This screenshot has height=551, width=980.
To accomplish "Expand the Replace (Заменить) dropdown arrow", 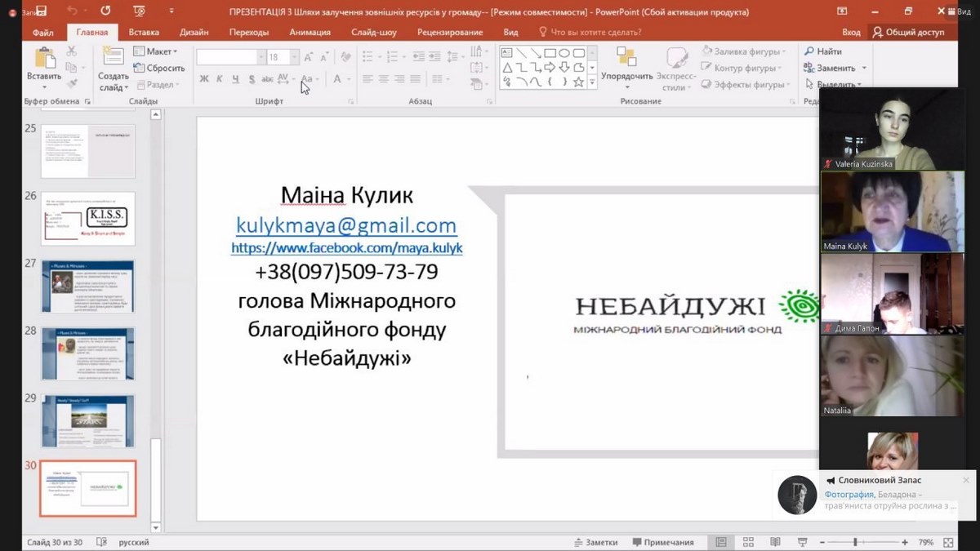I will coord(864,69).
